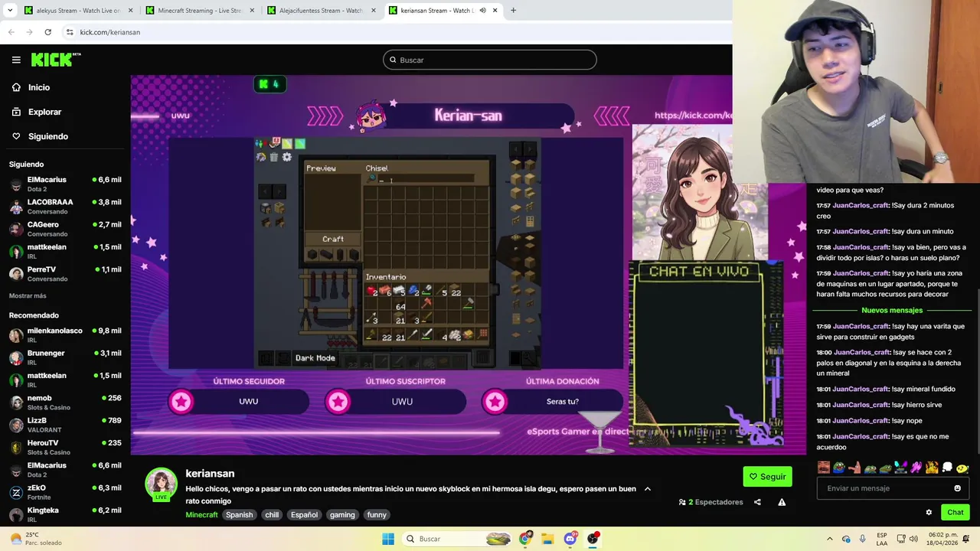View site information icon in address bar
Screen dimensions: 980x551
[70, 32]
